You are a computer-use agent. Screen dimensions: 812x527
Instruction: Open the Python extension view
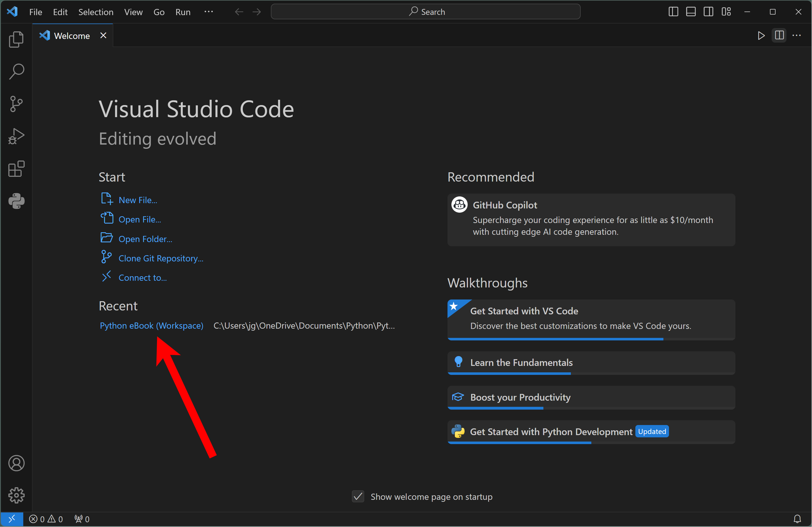coord(16,201)
